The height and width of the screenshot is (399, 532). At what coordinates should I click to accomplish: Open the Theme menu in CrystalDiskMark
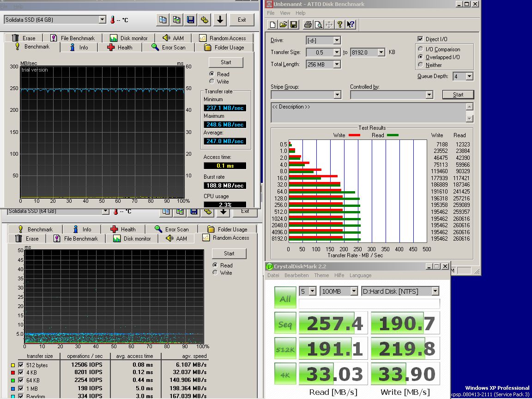coord(321,275)
